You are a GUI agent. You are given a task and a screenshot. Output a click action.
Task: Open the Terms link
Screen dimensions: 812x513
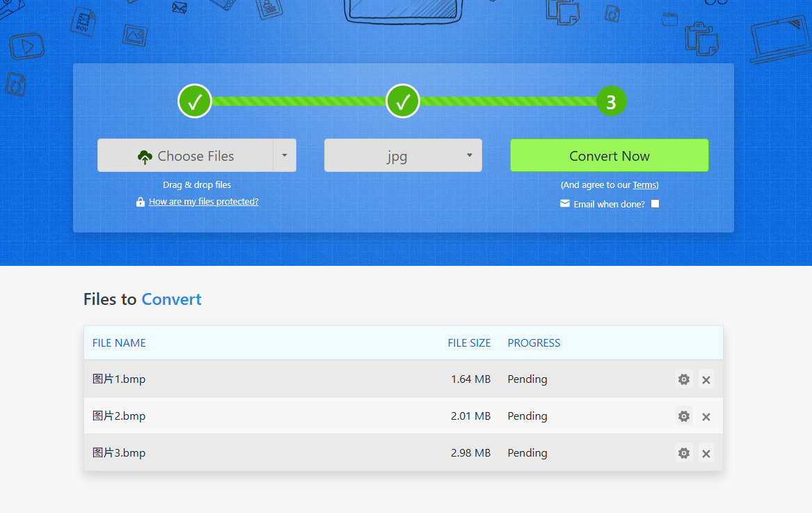tap(645, 185)
